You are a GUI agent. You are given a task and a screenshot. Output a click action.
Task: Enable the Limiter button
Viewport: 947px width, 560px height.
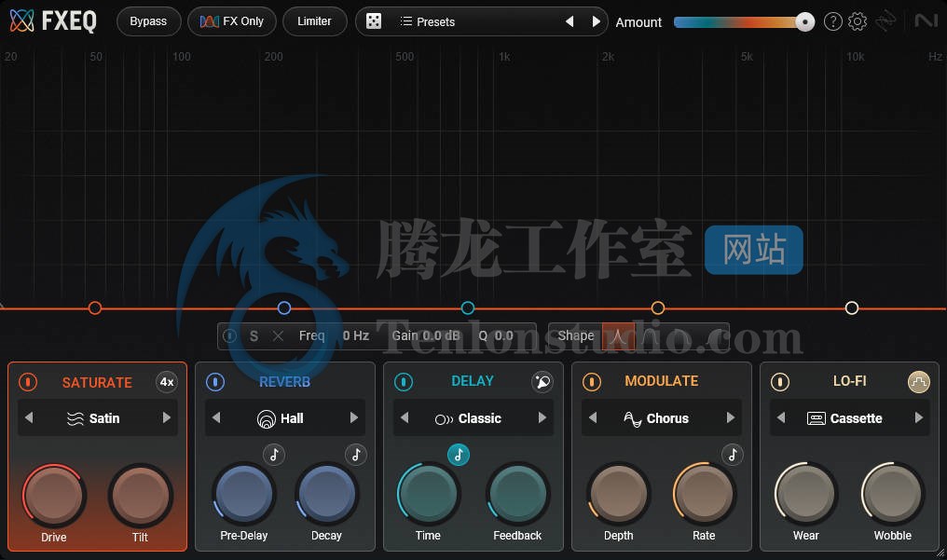[314, 21]
